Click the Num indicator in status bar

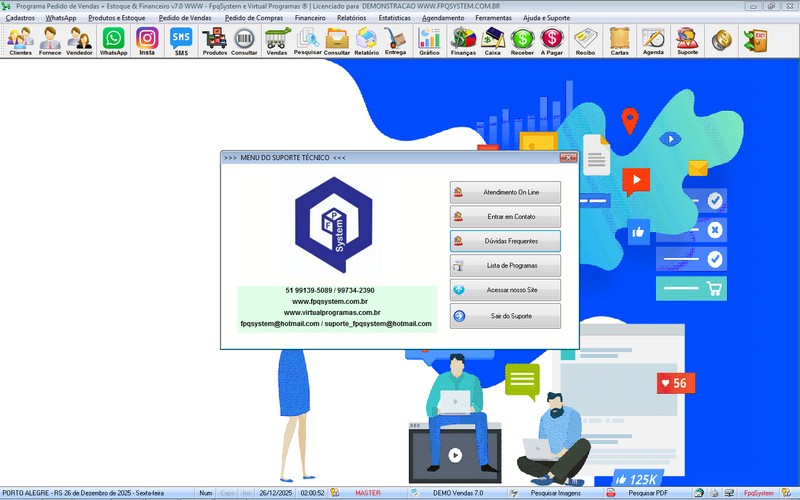click(x=206, y=493)
